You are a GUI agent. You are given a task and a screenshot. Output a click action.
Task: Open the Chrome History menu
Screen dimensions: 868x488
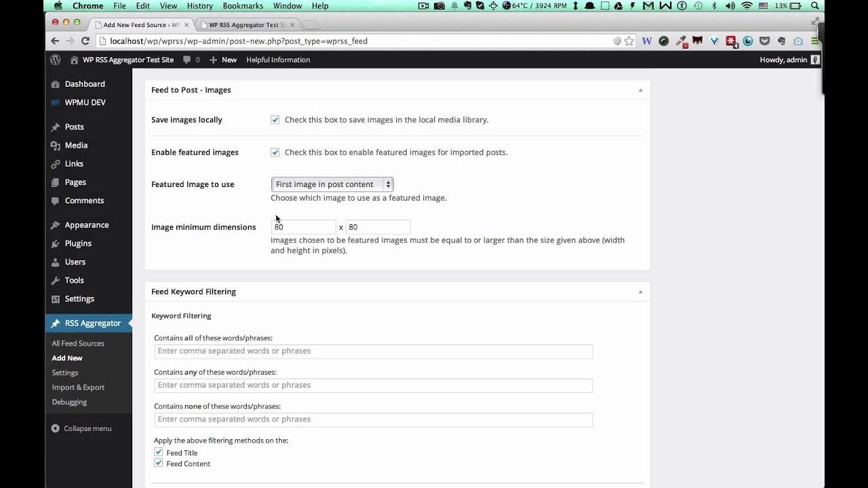(200, 6)
